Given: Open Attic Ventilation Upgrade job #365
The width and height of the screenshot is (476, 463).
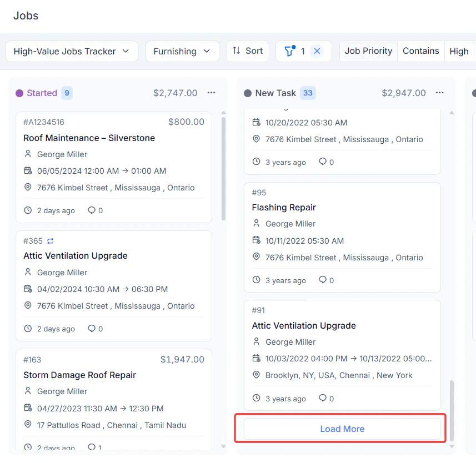Looking at the screenshot, I should click(76, 256).
